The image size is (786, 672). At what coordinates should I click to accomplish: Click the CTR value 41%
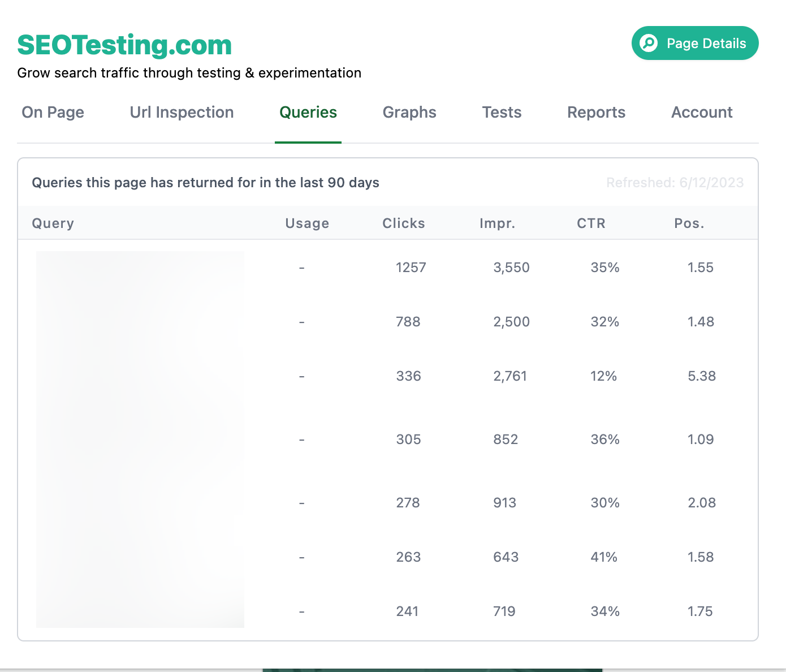604,557
